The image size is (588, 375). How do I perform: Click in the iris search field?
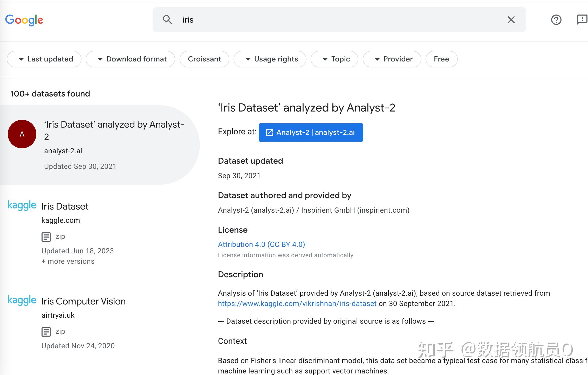pos(337,20)
